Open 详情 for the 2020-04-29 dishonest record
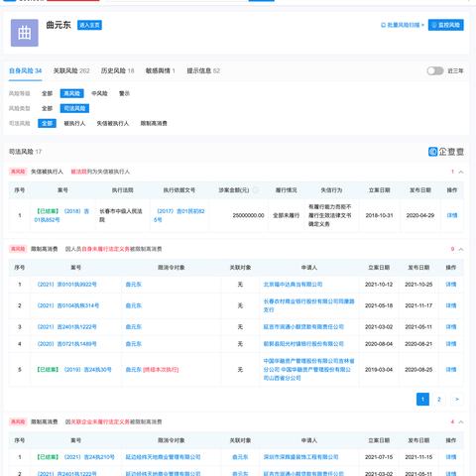This screenshot has width=476, height=476. 452,215
